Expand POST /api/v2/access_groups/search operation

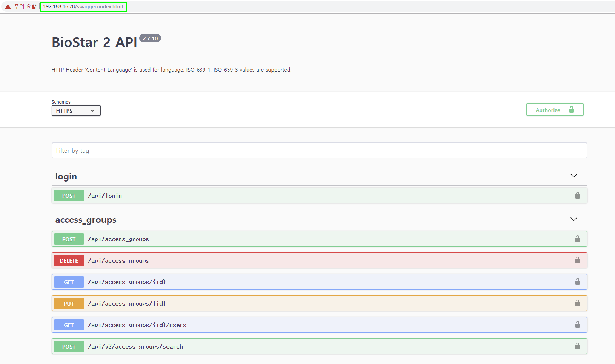[x=319, y=346]
